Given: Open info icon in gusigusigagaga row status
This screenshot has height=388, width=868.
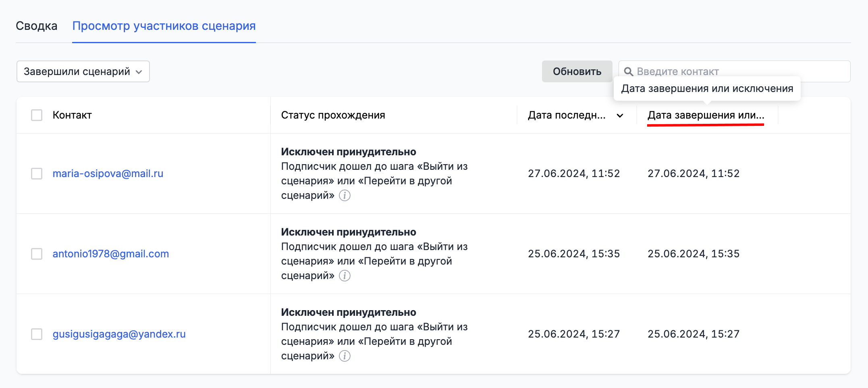Looking at the screenshot, I should tap(345, 356).
